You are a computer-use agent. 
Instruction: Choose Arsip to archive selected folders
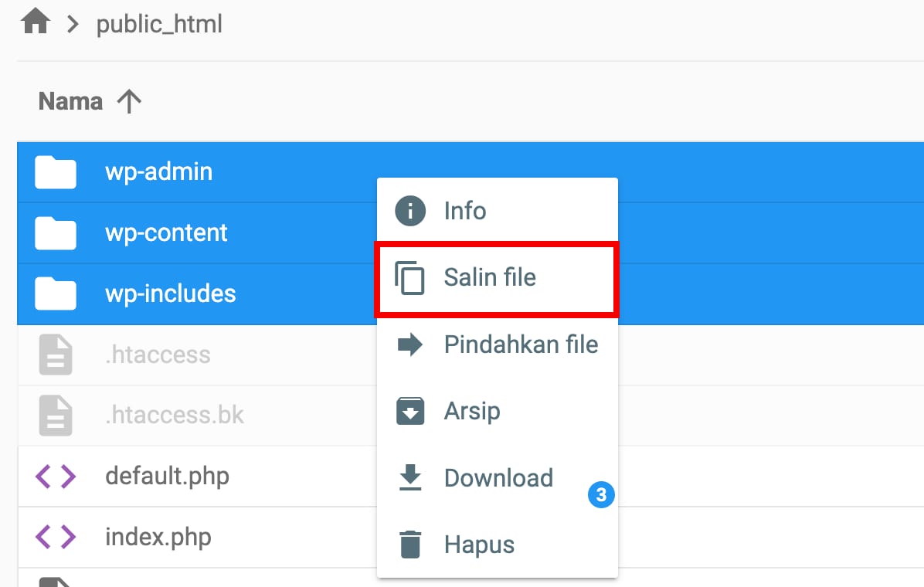pos(471,411)
